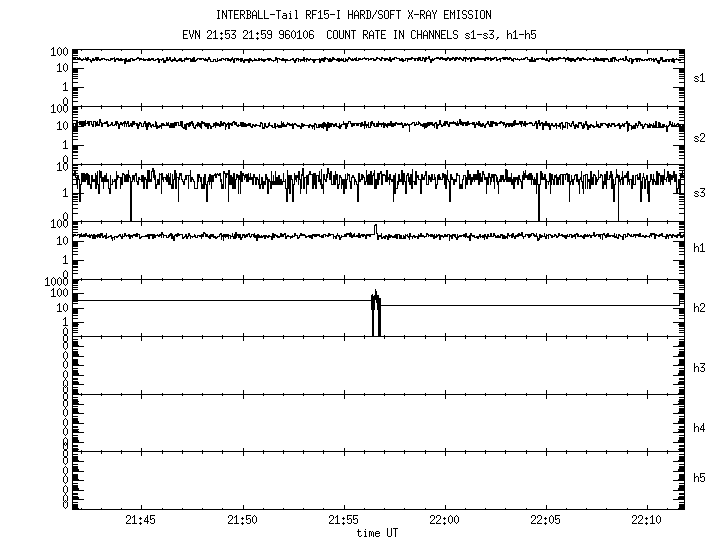Image resolution: width=720 pixels, height=550 pixels.
Task: Click the s2 channel label
Action: 700,136
